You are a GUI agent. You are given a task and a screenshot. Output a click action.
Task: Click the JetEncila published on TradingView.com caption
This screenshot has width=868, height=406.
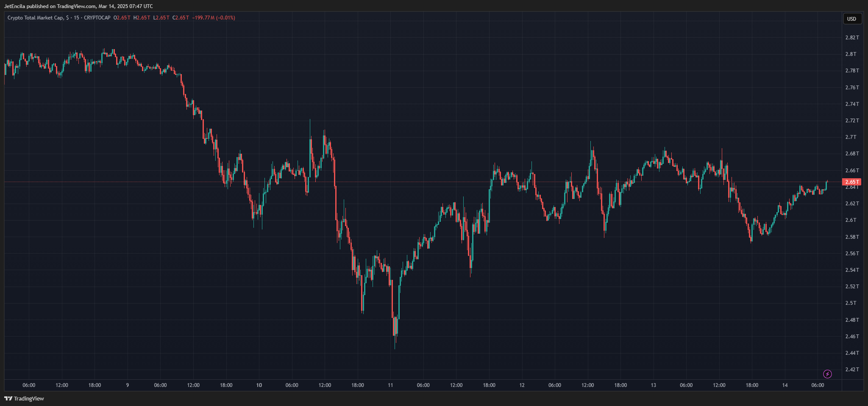coord(78,6)
